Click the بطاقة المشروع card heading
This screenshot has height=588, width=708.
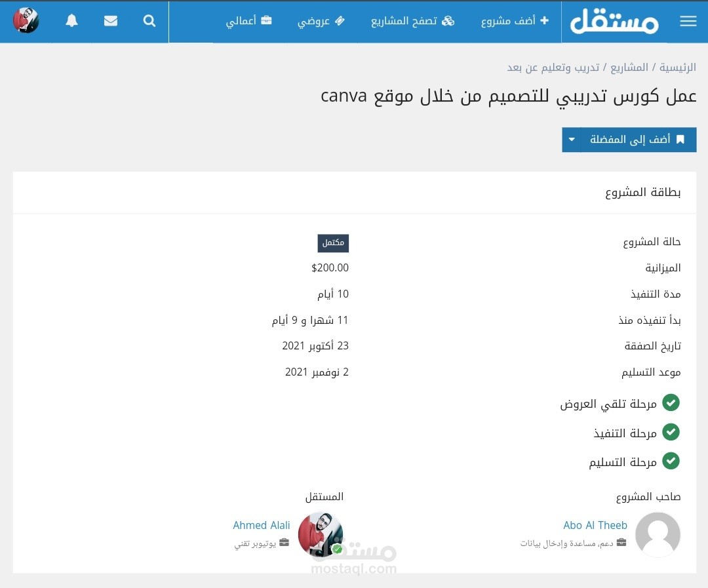pyautogui.click(x=643, y=193)
